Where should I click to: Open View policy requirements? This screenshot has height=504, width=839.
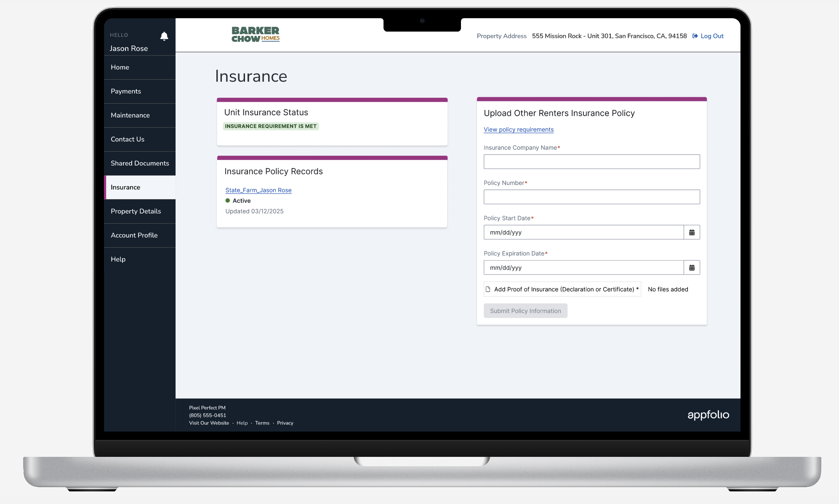pyautogui.click(x=519, y=129)
